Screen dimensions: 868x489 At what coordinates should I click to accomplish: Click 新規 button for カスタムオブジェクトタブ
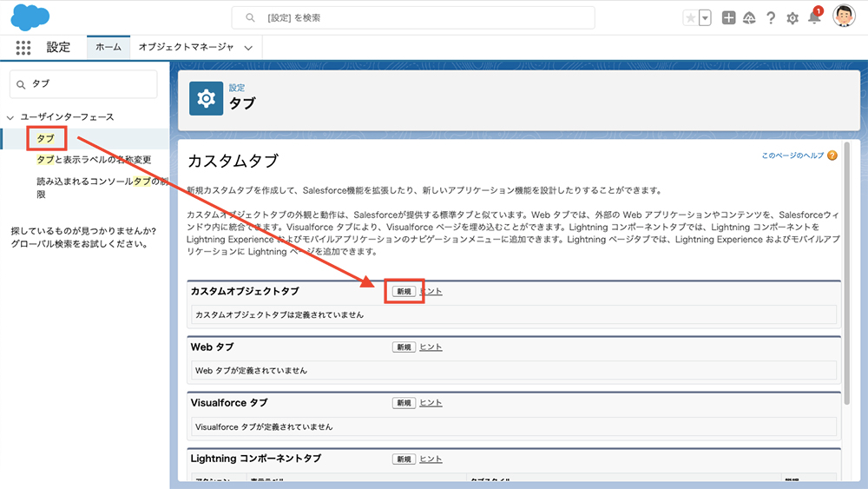[x=404, y=291]
